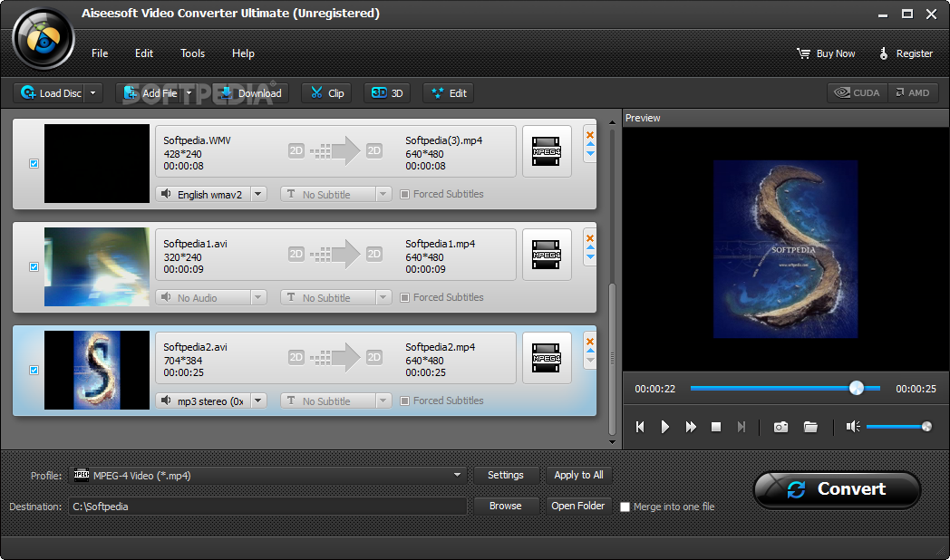The image size is (950, 560).
Task: Take a snapshot with camera icon
Action: point(781,427)
